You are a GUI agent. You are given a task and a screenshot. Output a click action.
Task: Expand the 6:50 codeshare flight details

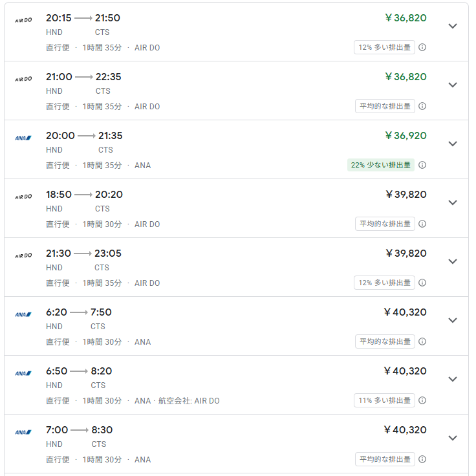coord(453,380)
